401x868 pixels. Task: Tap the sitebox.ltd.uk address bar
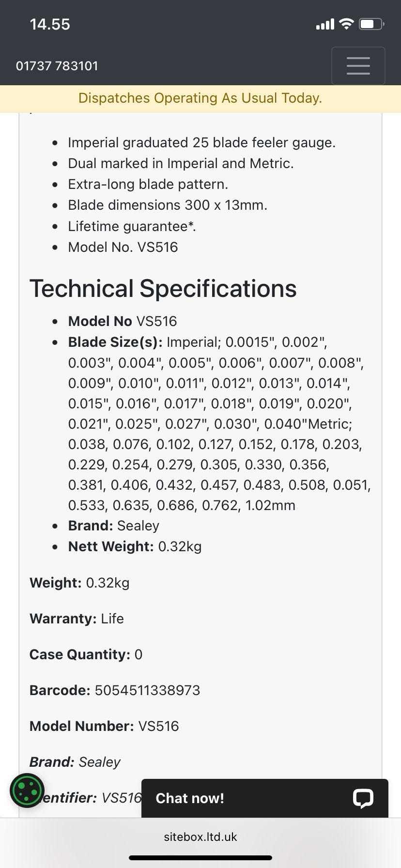[x=200, y=837]
